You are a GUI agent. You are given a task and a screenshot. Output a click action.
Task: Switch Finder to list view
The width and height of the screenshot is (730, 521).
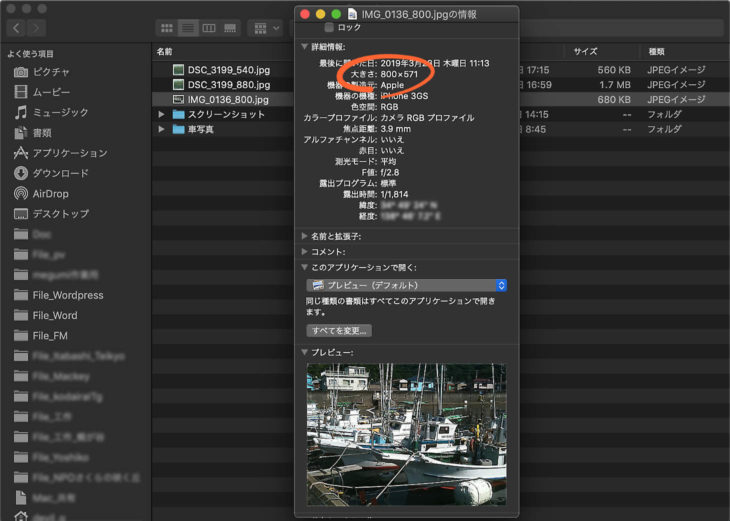(x=188, y=28)
